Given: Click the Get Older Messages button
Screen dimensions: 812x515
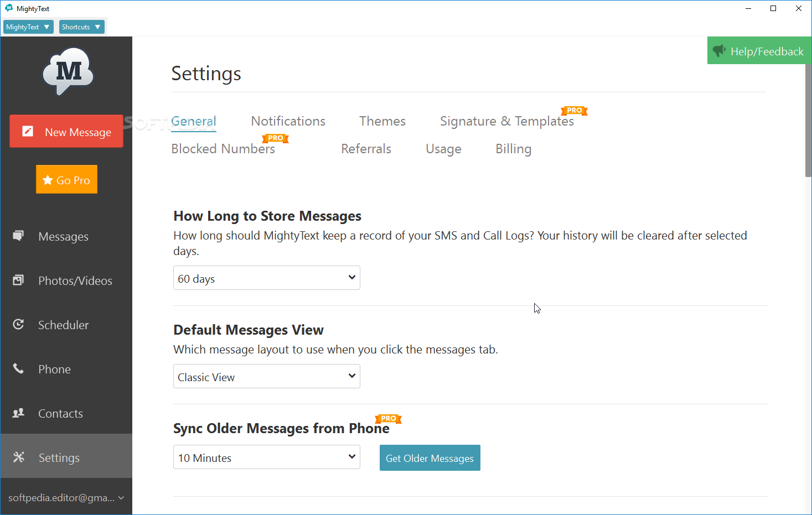Looking at the screenshot, I should tap(430, 458).
